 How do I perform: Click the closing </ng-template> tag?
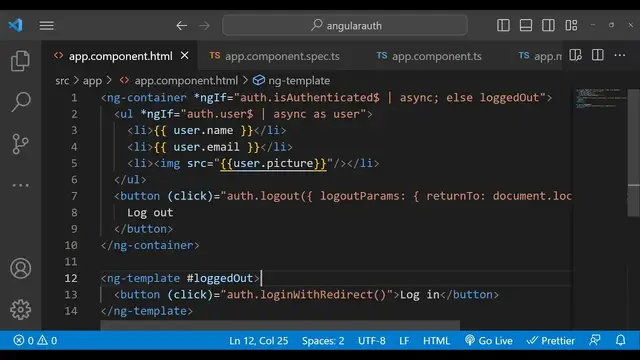[147, 311]
